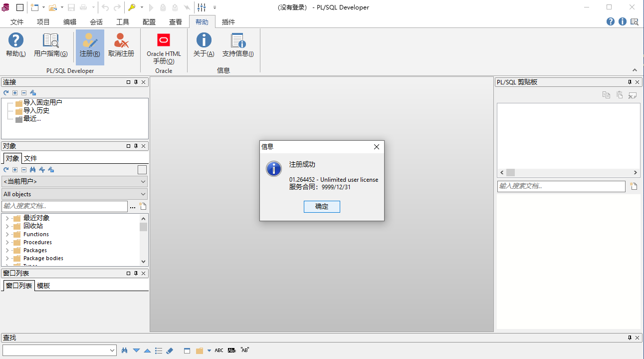
Task: Open the 用户指南 user guide
Action: pyautogui.click(x=50, y=40)
